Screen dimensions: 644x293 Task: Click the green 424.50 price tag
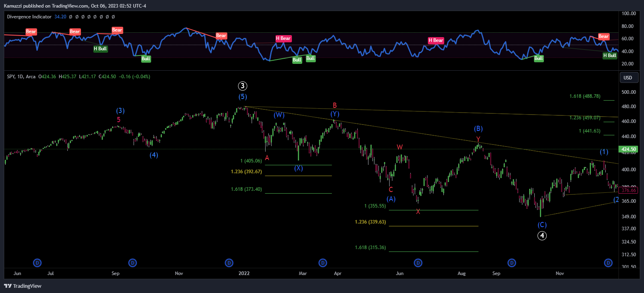coord(628,149)
